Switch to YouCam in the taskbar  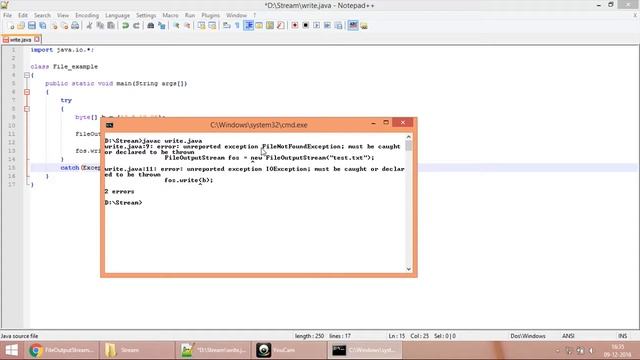pos(289,350)
